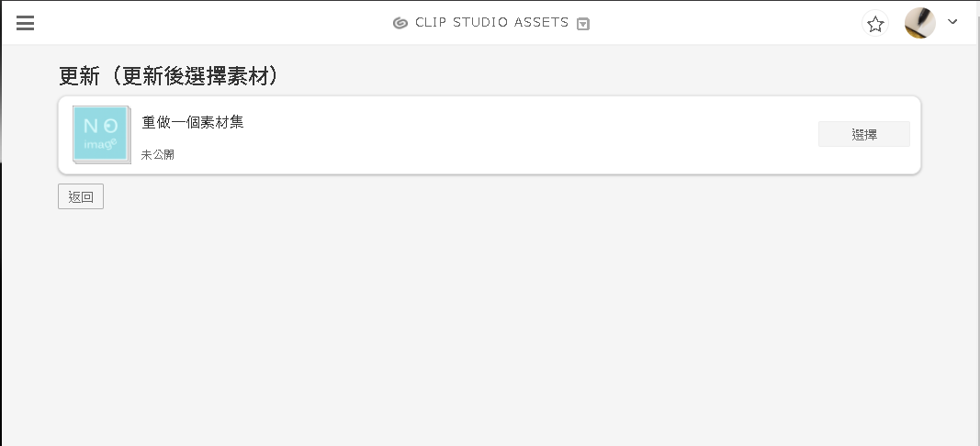
Task: Click blank header area right of the title
Action: pyautogui.click(x=725, y=23)
